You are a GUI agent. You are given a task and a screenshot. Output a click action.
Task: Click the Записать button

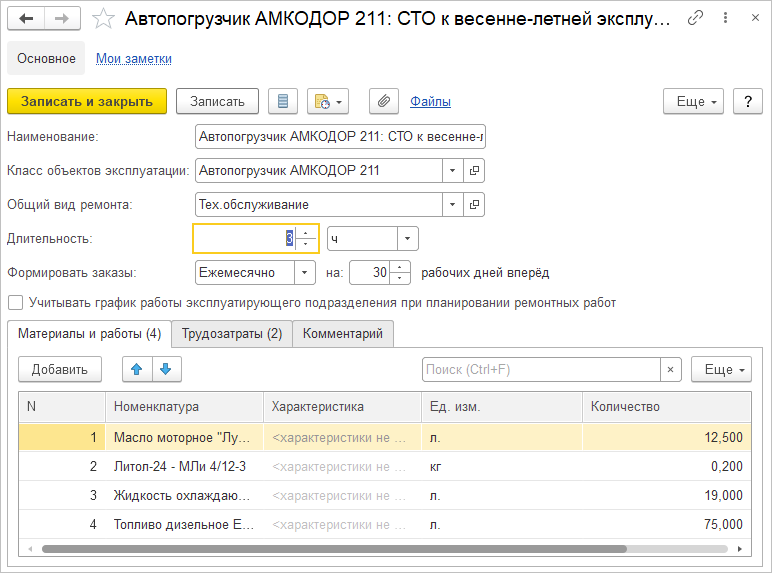tap(217, 101)
